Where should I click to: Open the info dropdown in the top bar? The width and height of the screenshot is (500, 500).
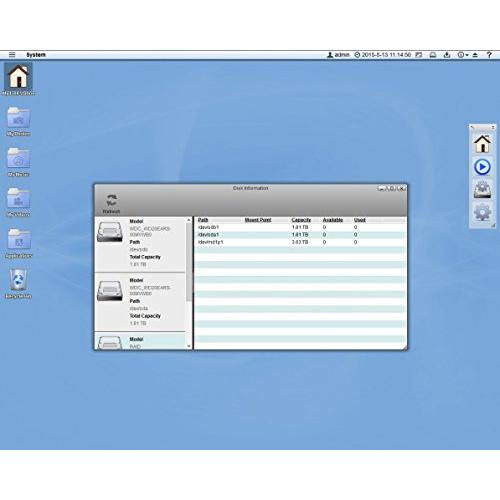[463, 55]
